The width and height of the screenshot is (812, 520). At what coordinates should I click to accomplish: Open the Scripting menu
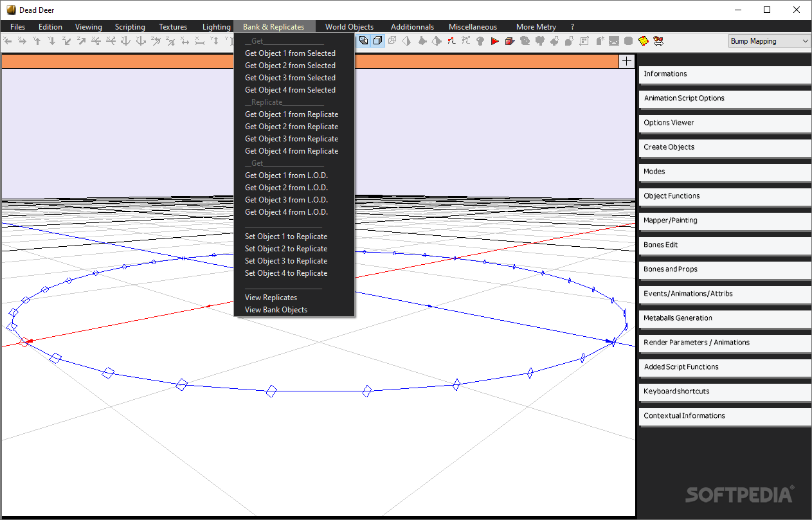point(130,27)
